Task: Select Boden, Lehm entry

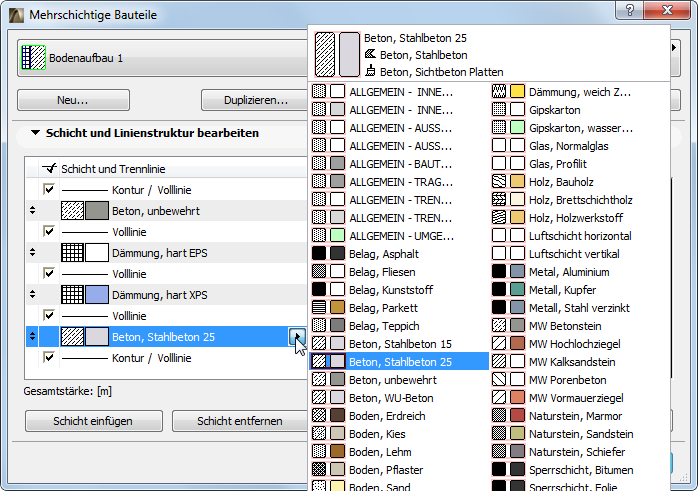Action: [400, 452]
